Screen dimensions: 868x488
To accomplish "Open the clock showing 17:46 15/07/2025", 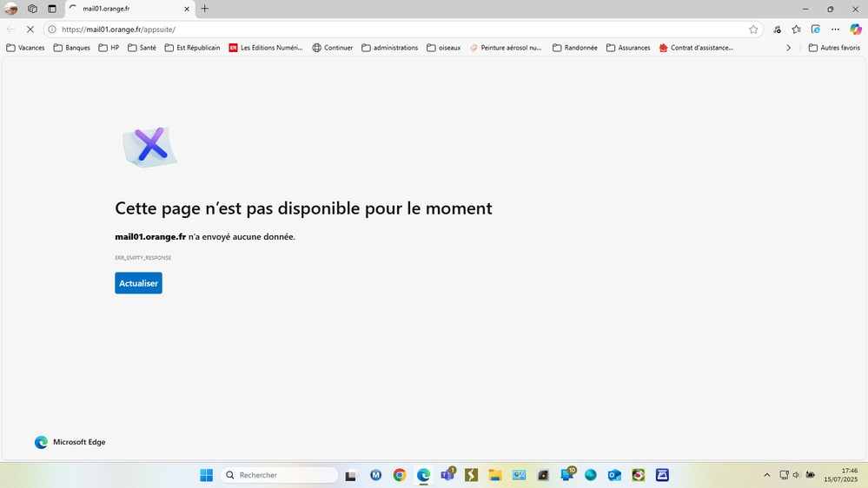I will (841, 475).
